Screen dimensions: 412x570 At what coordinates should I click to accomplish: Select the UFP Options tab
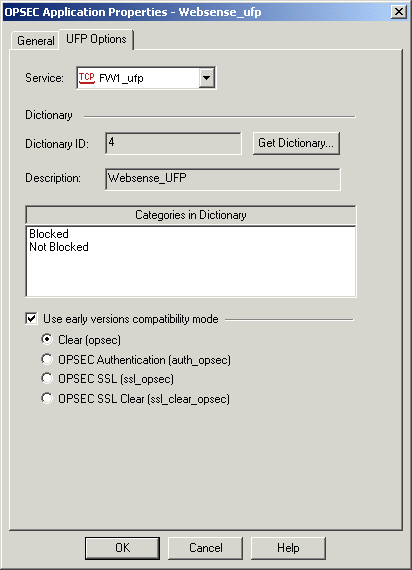pos(96,39)
